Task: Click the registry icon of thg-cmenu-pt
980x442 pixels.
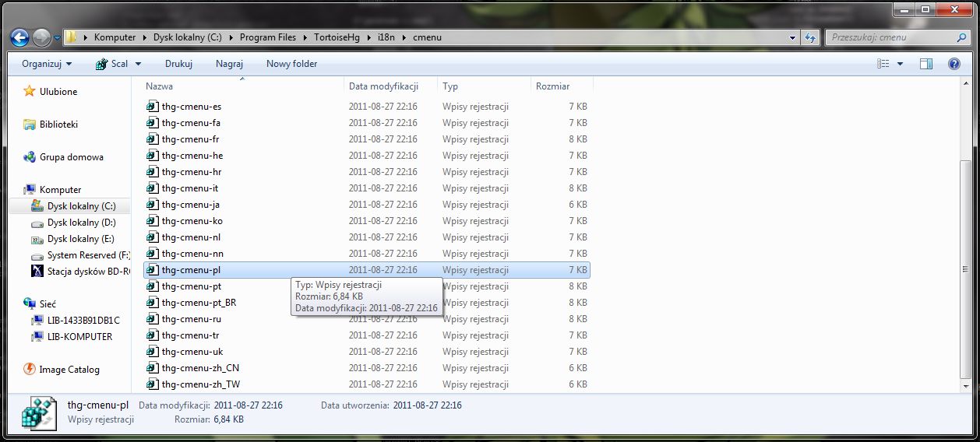Action: (x=152, y=286)
